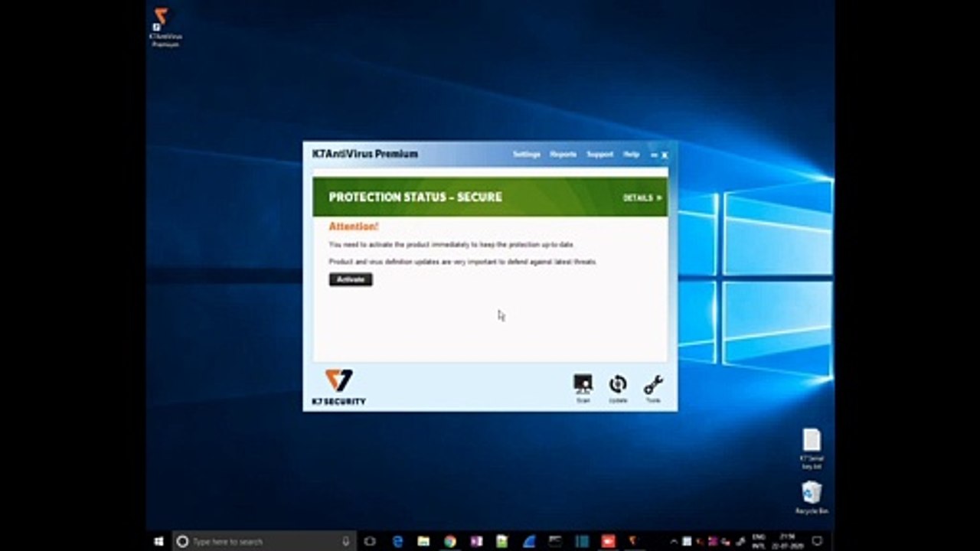The height and width of the screenshot is (551, 980).
Task: Select the K7 Serial key text file
Action: [x=812, y=449]
